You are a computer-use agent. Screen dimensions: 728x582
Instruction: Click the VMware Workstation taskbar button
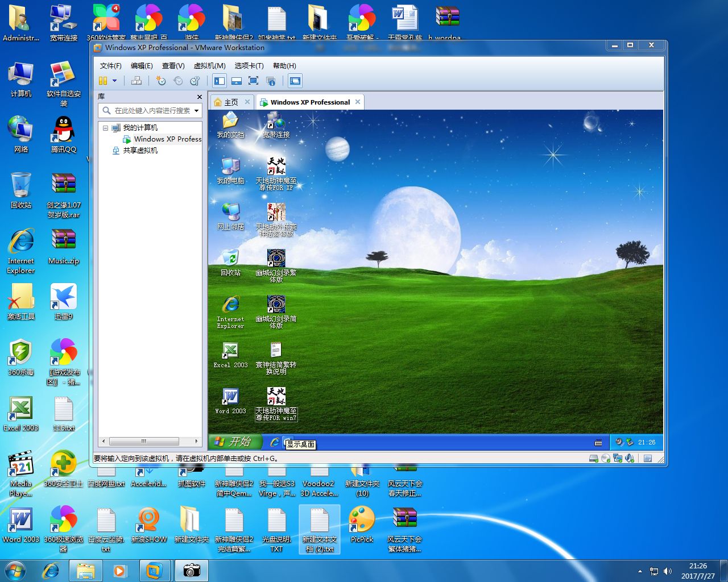(x=154, y=571)
